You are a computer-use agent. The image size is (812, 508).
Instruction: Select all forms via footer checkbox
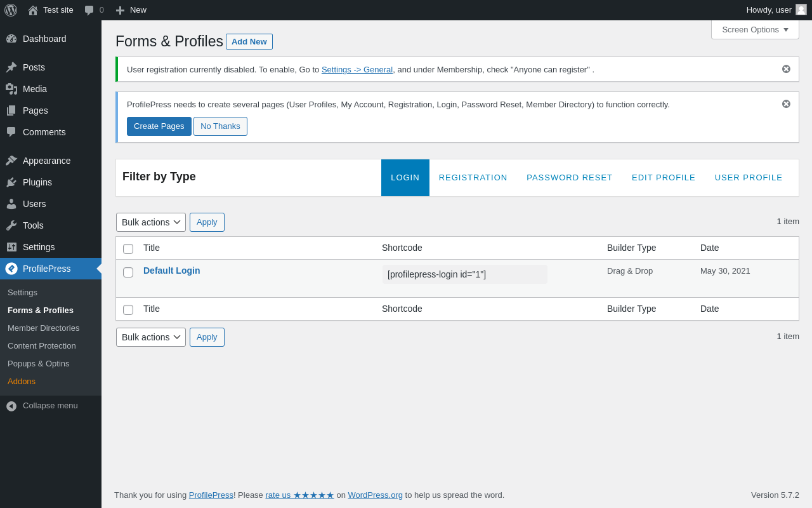pos(128,310)
